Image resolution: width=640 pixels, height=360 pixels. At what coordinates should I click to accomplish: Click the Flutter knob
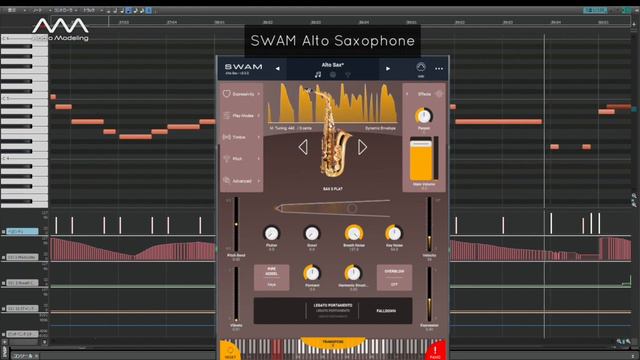[271, 233]
